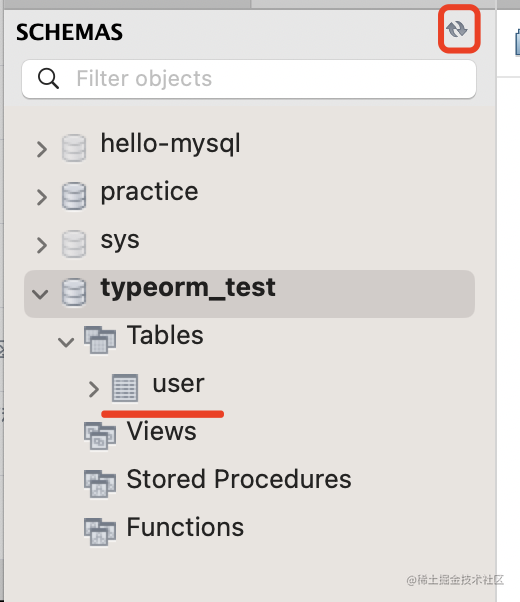520x602 pixels.
Task: Click the search magnifier icon
Action: click(x=48, y=79)
